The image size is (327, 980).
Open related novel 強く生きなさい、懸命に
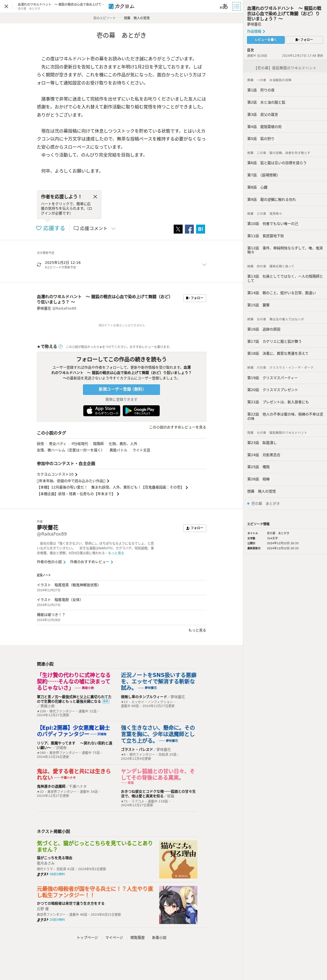[158, 734]
